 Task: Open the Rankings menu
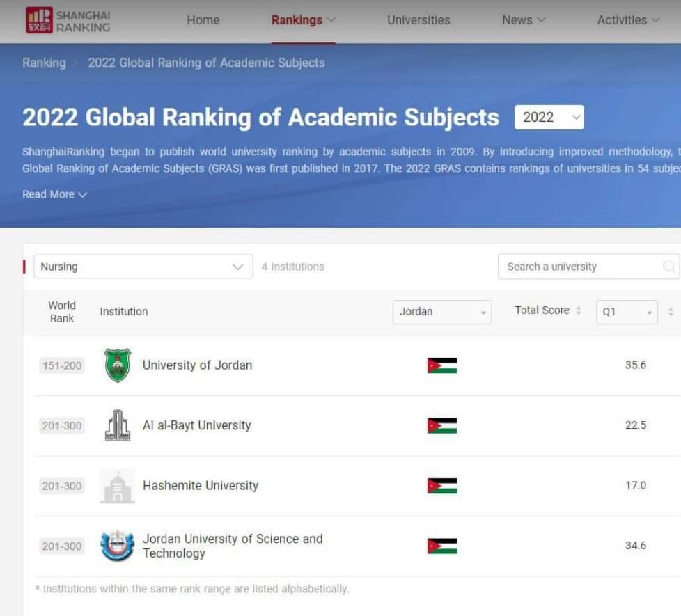(303, 20)
